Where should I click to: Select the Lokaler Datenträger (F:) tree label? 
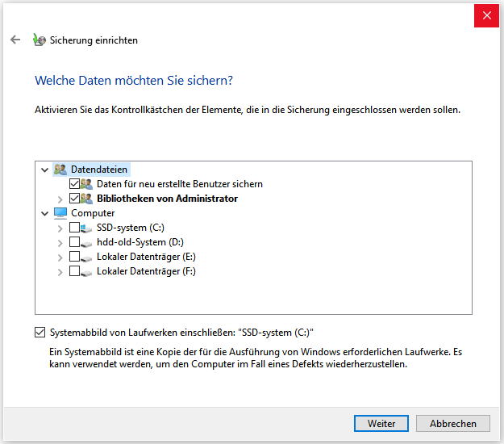click(x=146, y=271)
